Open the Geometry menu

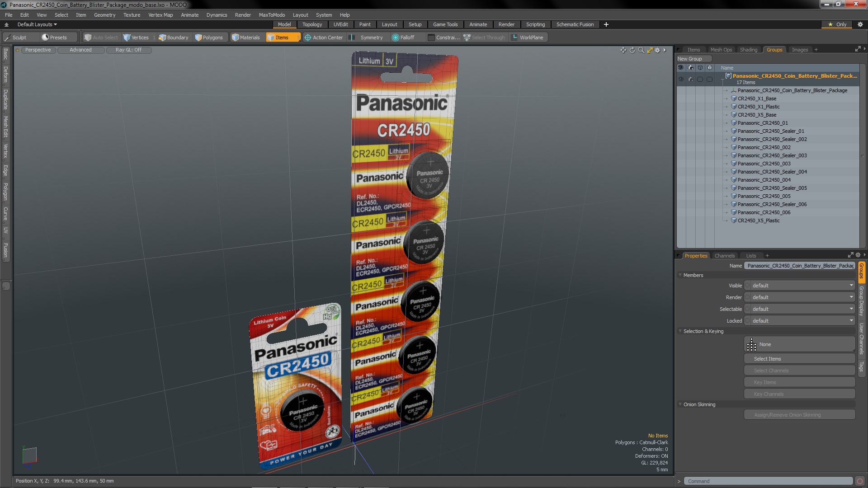point(104,15)
